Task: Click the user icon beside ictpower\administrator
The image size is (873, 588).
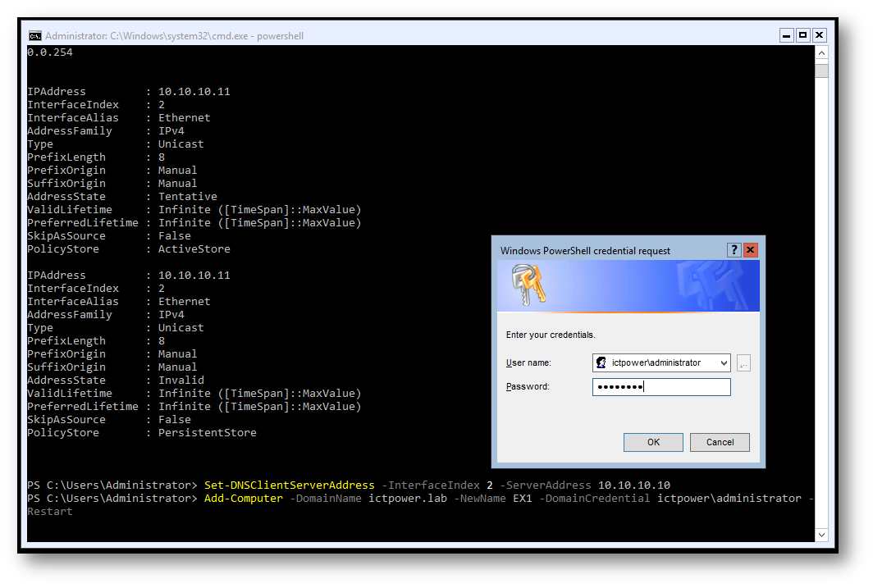Action: click(x=601, y=362)
